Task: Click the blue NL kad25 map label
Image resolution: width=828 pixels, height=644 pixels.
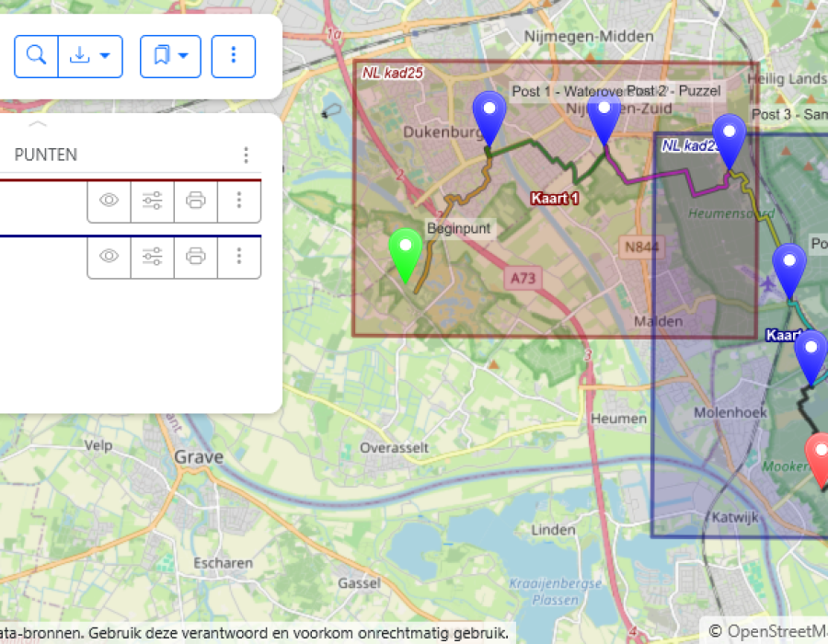Action: tap(690, 145)
